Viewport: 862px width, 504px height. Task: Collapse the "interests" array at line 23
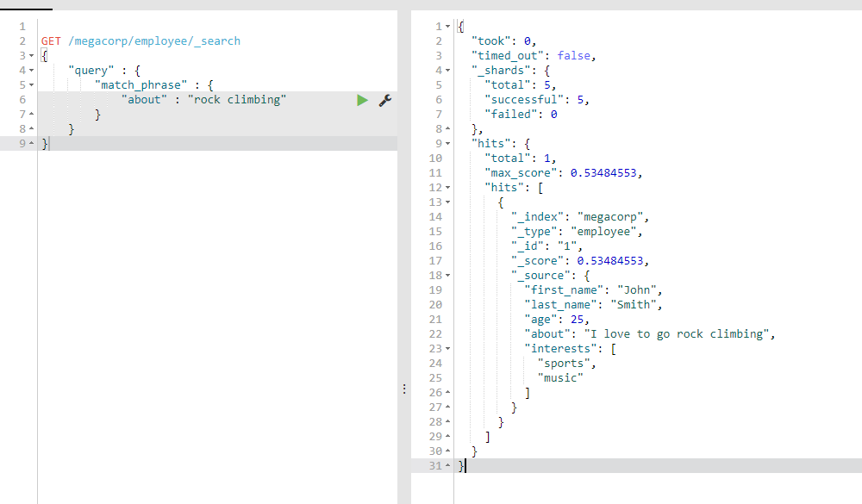447,348
